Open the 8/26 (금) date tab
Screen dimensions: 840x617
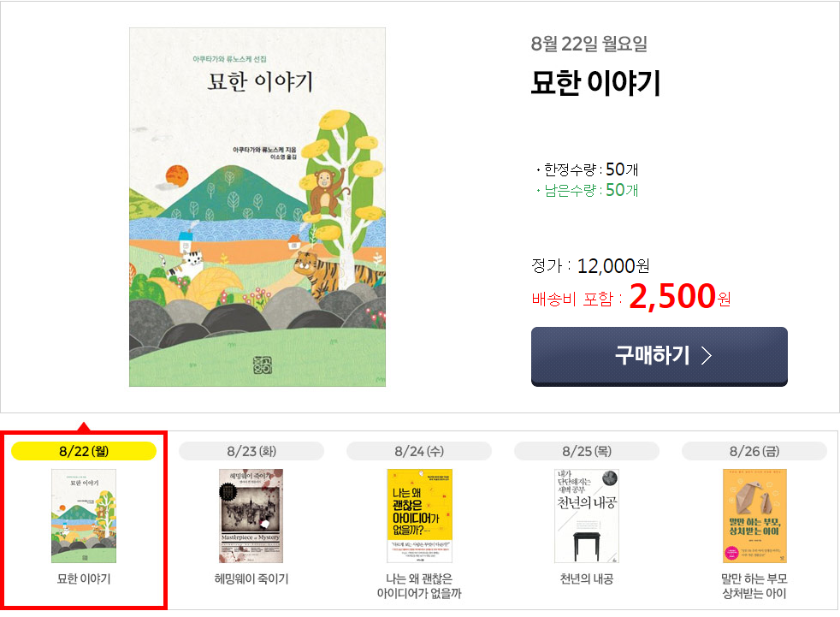click(754, 451)
